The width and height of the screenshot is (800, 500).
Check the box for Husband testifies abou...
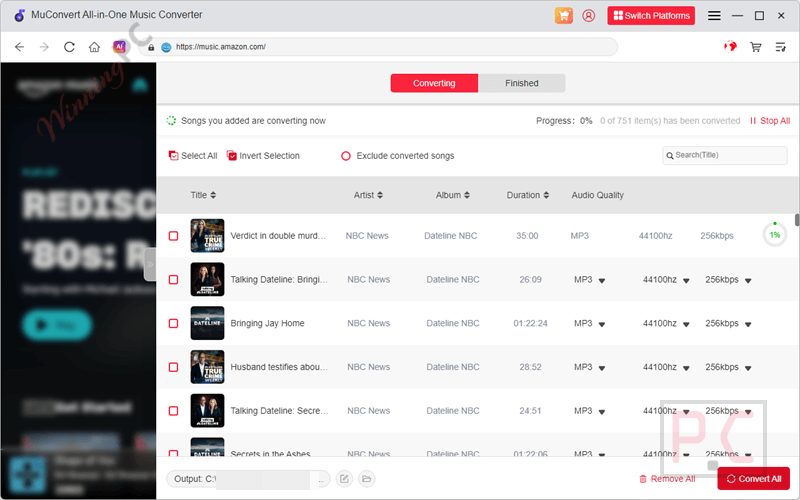pyautogui.click(x=173, y=367)
